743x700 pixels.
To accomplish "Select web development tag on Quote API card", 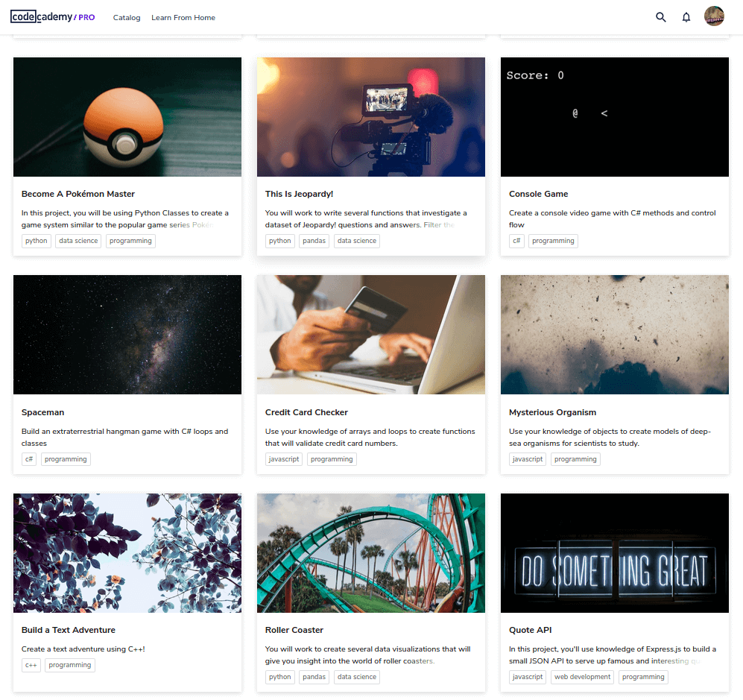I will point(582,677).
